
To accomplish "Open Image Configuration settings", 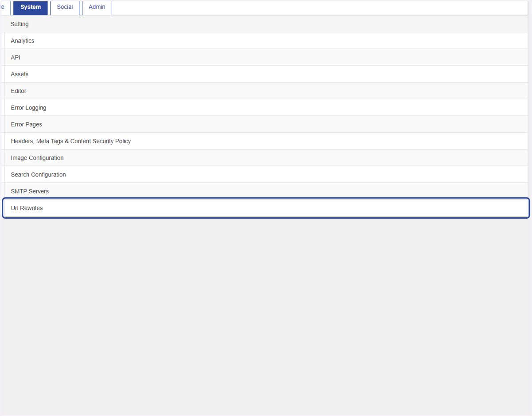I will click(266, 158).
